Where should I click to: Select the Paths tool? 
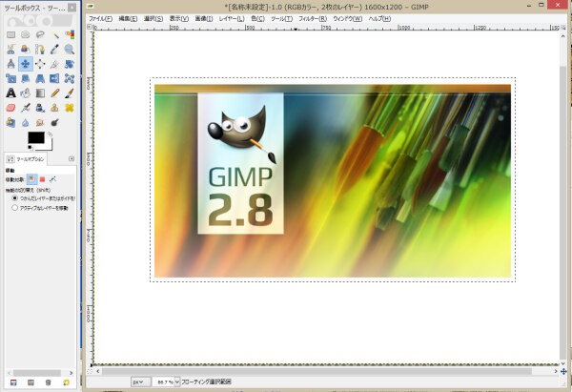pos(40,50)
